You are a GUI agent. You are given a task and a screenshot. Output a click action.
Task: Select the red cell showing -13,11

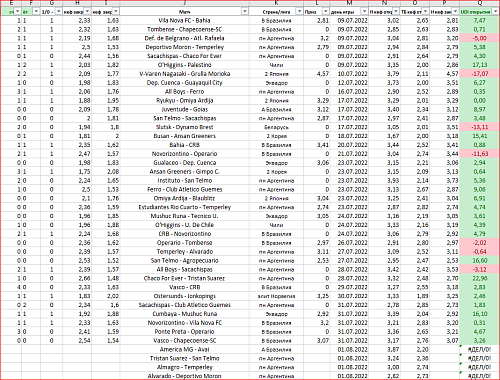point(479,127)
